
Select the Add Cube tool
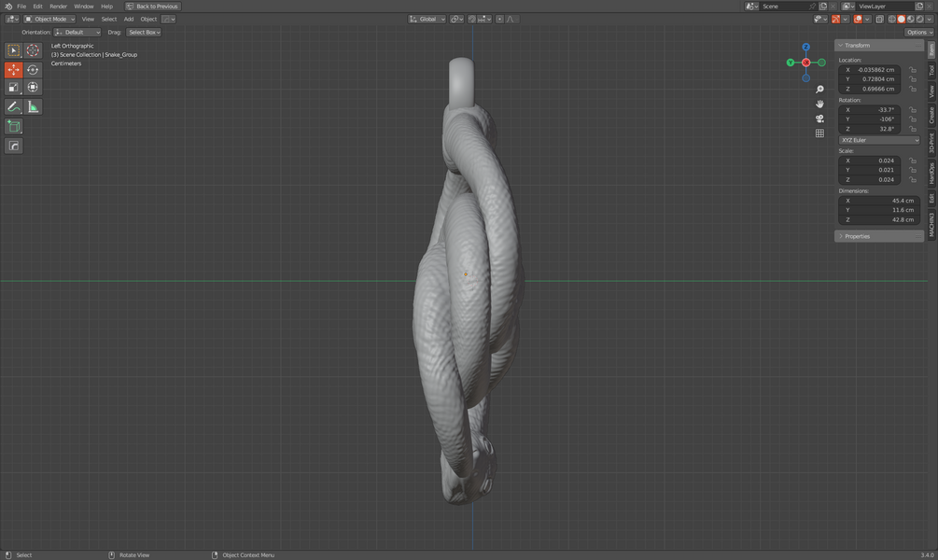pos(13,126)
